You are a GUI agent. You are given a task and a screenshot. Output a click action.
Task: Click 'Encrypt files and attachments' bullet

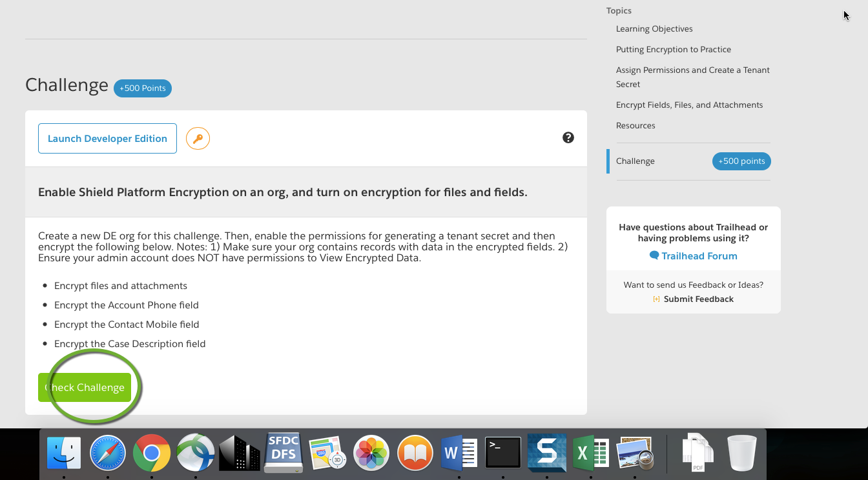click(x=121, y=285)
